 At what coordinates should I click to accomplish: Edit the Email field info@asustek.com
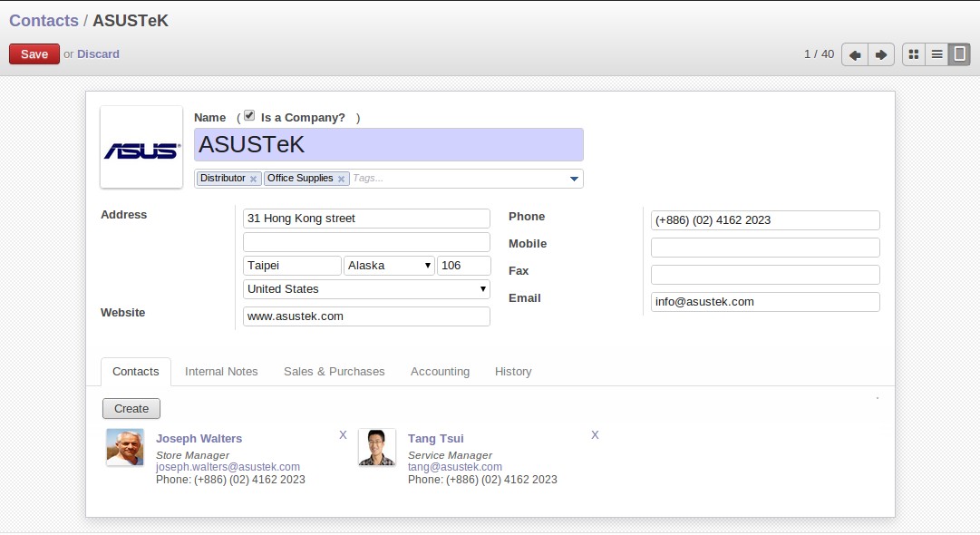[765, 302]
